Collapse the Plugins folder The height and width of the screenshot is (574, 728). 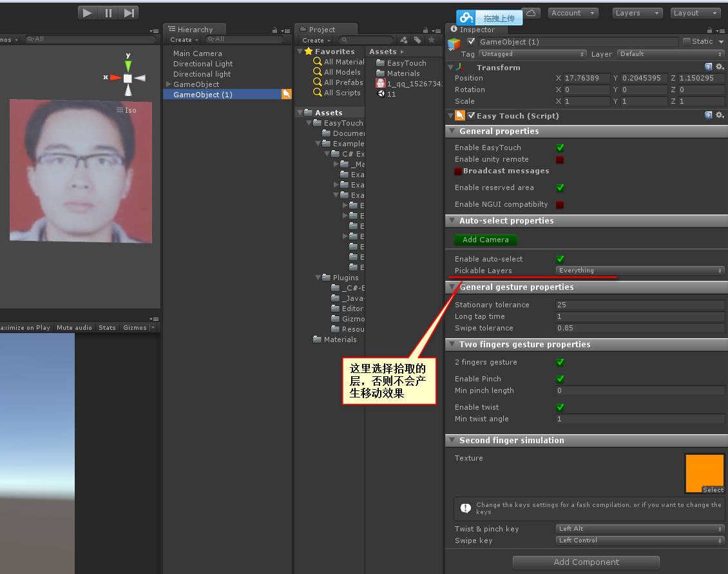click(x=318, y=277)
